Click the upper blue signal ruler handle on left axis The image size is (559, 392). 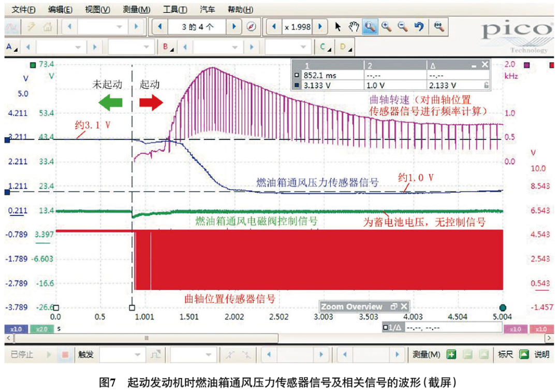[7, 140]
